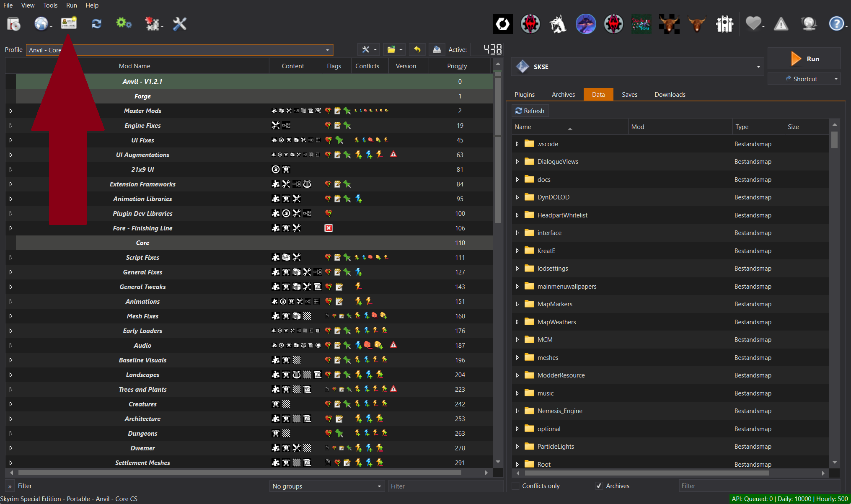
Task: Expand the Master Mods separator
Action: coord(10,111)
